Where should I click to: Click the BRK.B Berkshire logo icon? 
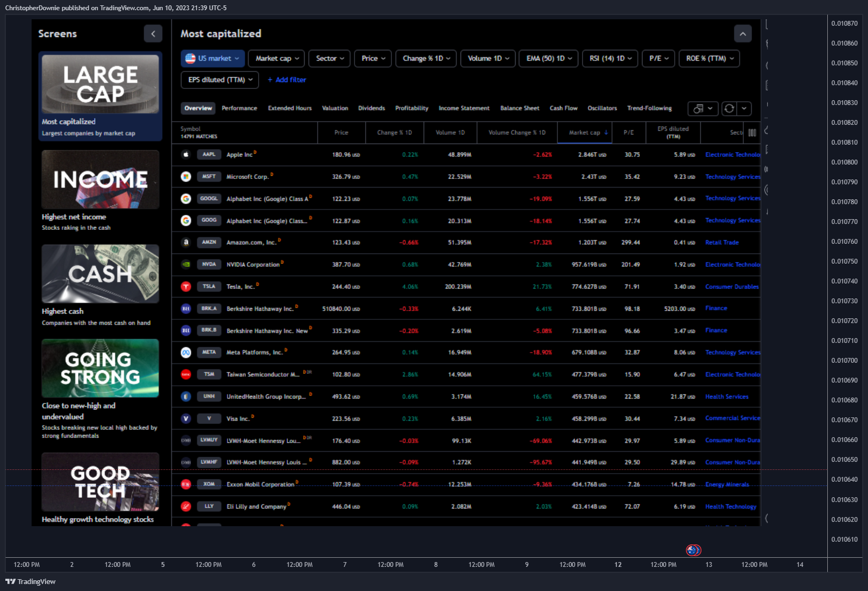click(186, 331)
